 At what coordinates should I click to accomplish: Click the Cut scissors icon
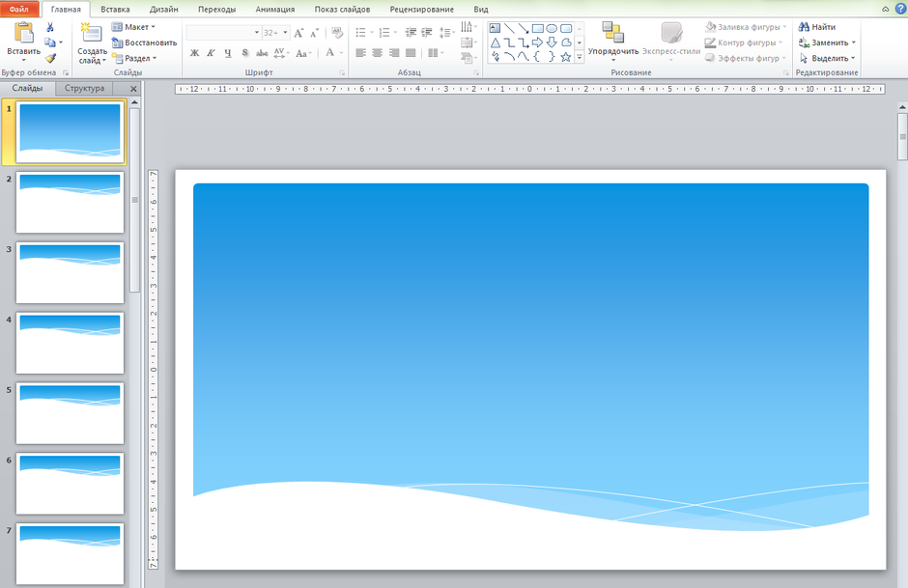(50, 27)
